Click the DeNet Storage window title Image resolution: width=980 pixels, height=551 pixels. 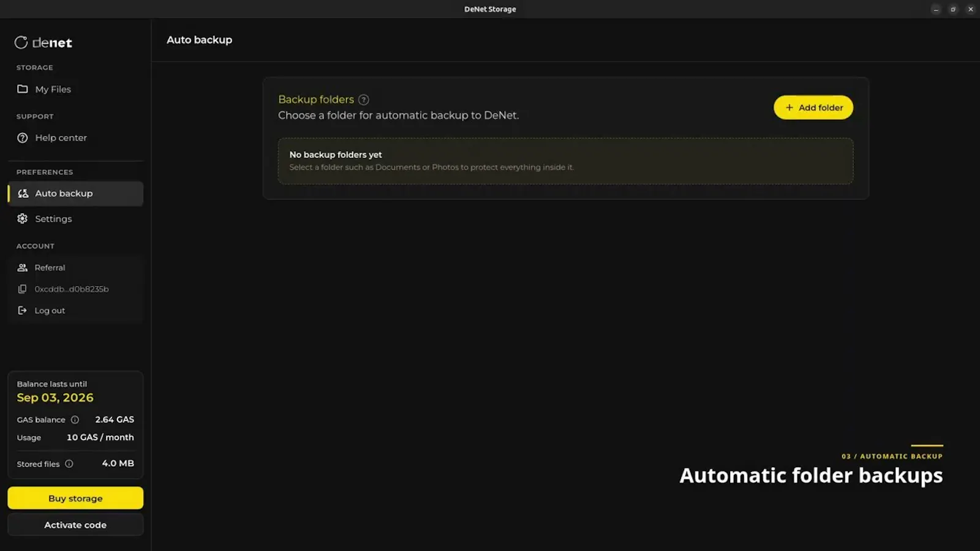pos(490,9)
